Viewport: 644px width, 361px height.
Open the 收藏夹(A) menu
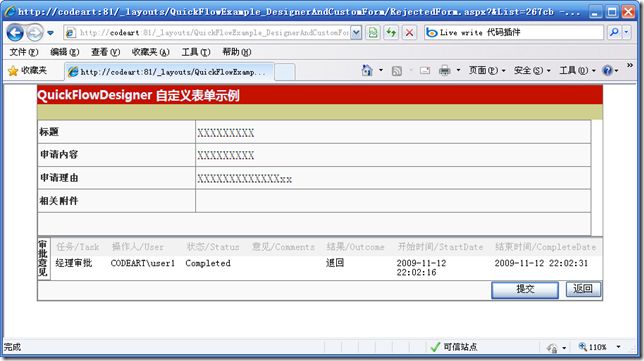150,52
